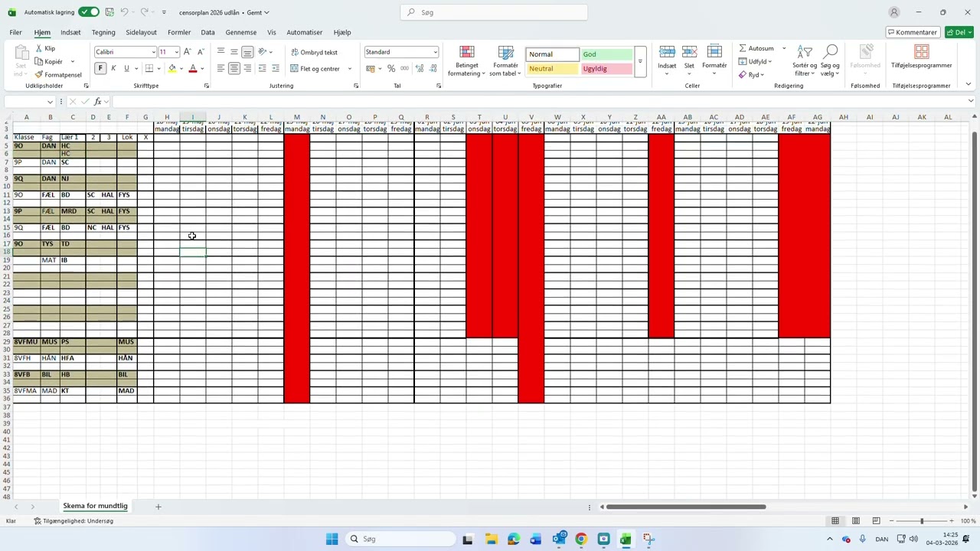The height and width of the screenshot is (551, 980).
Task: Open the Standard number format dropdown
Action: point(435,52)
